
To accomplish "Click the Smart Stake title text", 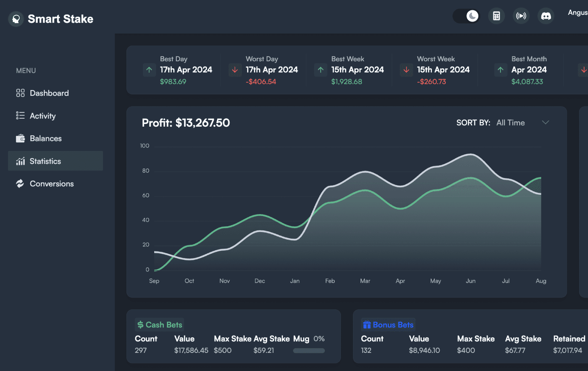I will [x=60, y=19].
